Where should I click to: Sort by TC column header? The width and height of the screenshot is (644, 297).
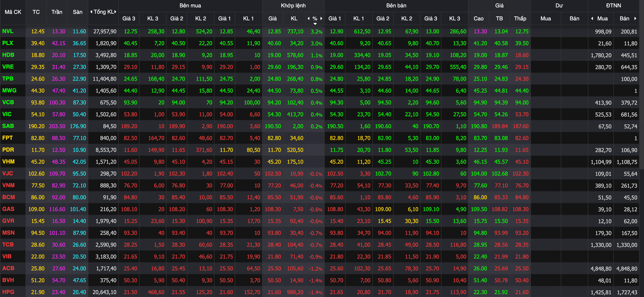tap(36, 12)
